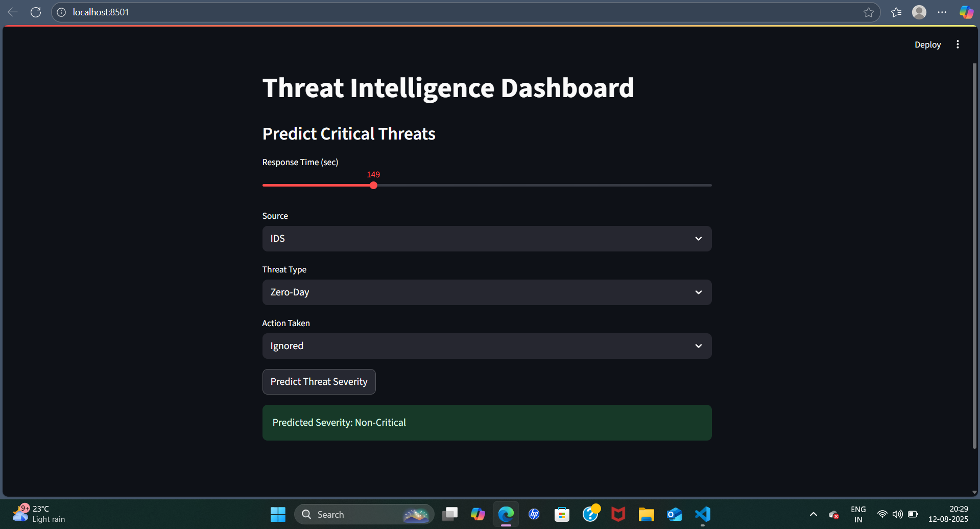
Task: Switch the ENG IN input language
Action: tap(858, 514)
